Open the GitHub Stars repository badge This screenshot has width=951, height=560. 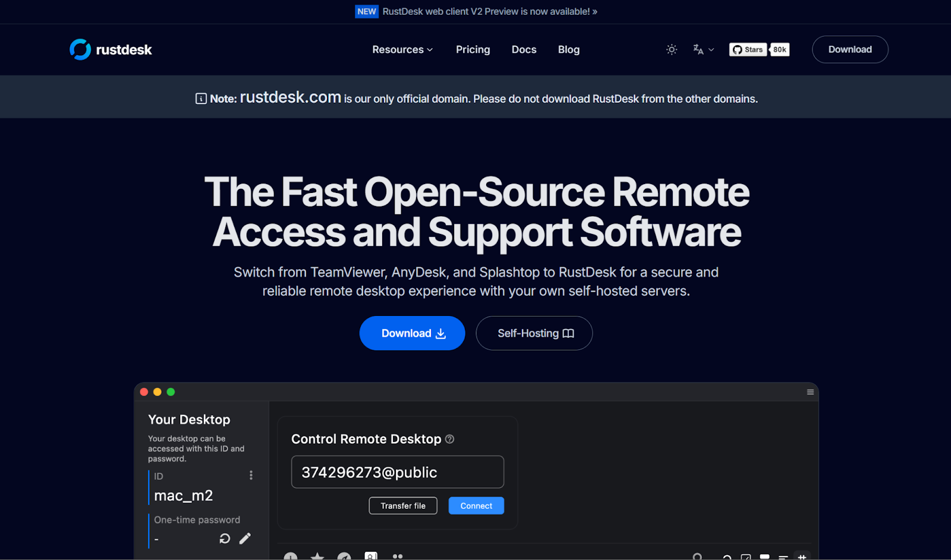coord(748,49)
